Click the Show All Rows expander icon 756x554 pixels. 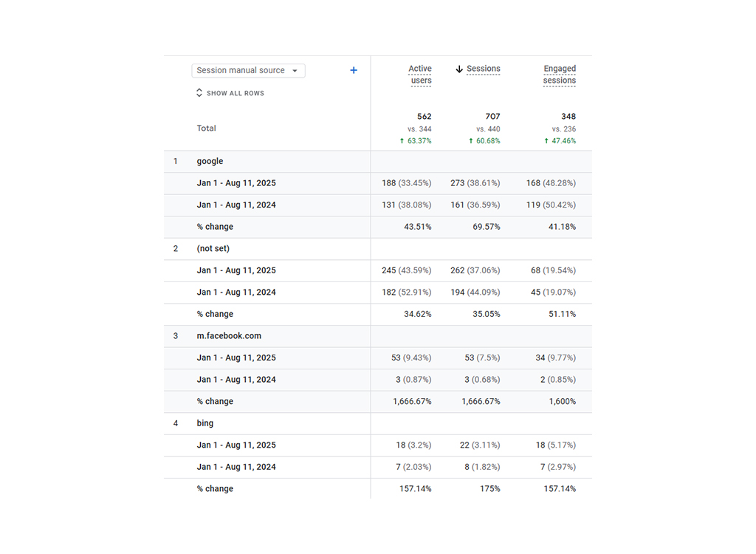pyautogui.click(x=199, y=92)
